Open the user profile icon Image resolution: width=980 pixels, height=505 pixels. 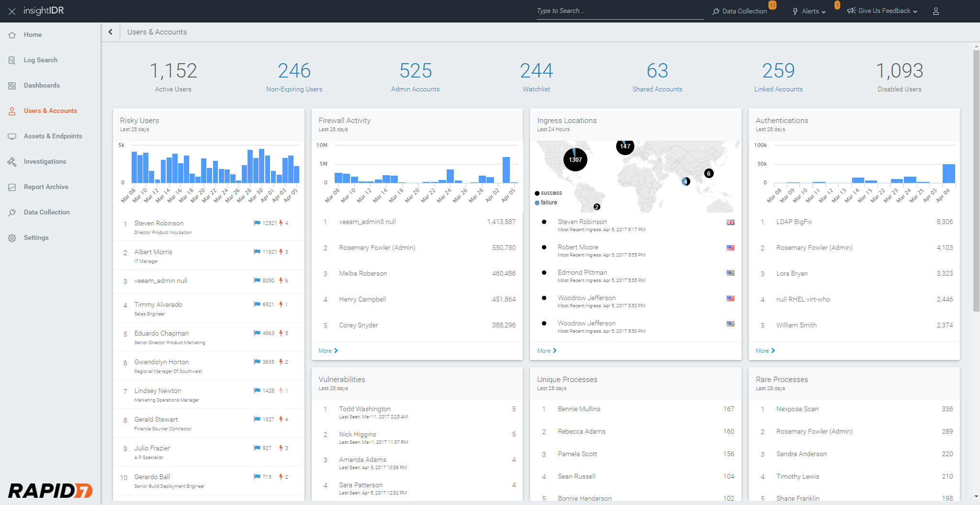coord(935,11)
